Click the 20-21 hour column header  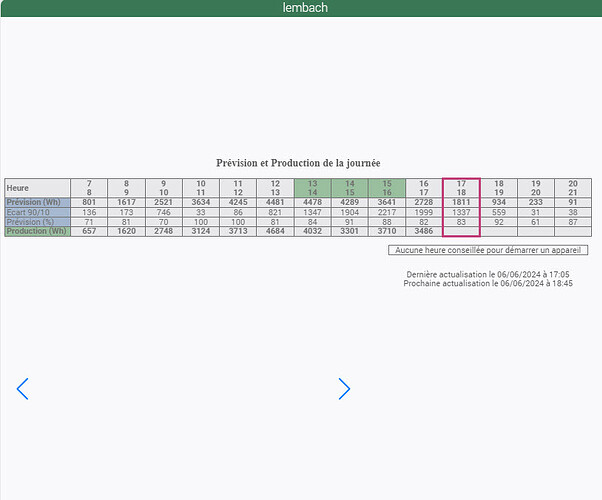[x=573, y=188]
